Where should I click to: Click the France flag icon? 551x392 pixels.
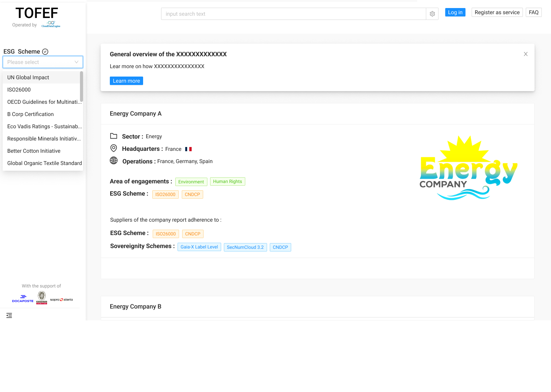(188, 149)
